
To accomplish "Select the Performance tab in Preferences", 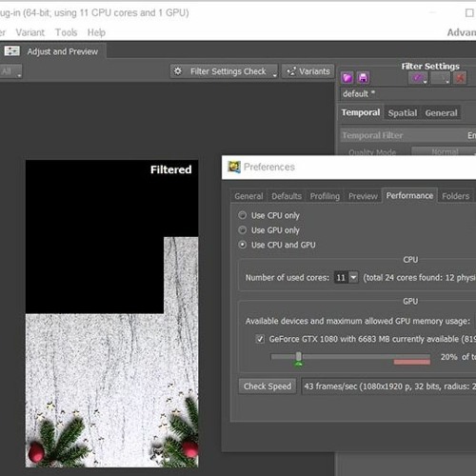I will (x=409, y=195).
